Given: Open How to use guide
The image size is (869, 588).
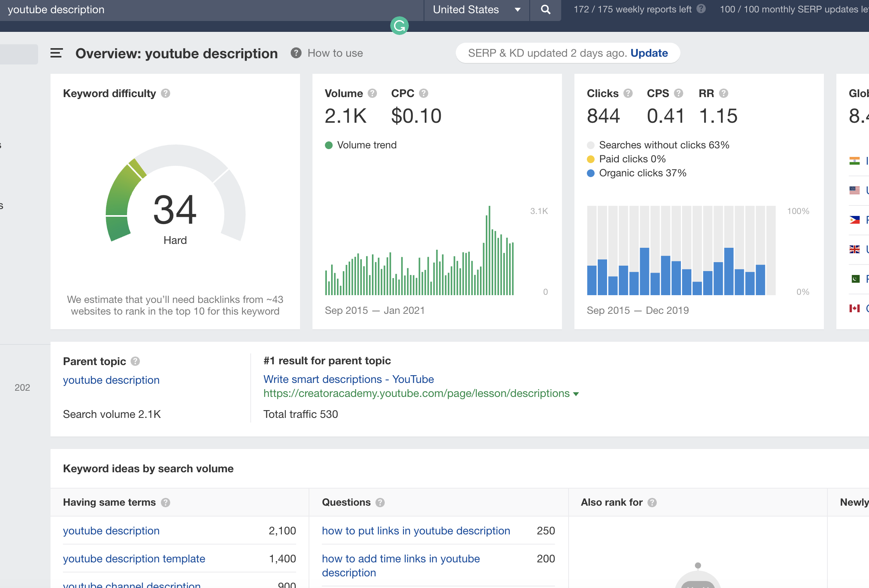Looking at the screenshot, I should coord(335,53).
